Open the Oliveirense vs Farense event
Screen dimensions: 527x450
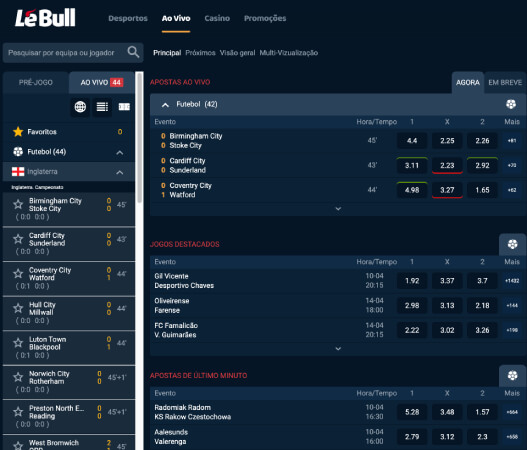[172, 305]
